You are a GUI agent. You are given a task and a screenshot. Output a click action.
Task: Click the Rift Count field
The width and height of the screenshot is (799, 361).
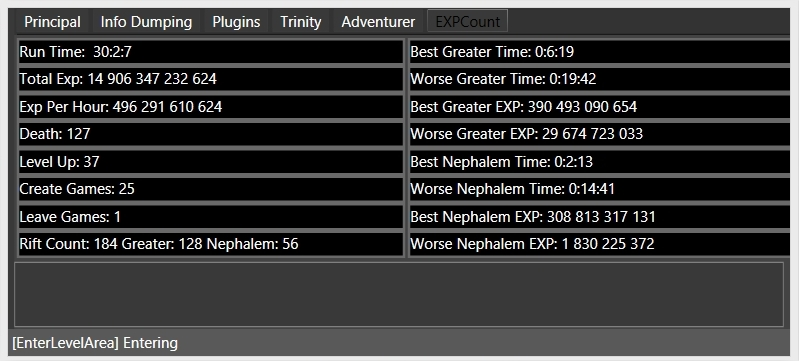click(x=211, y=244)
